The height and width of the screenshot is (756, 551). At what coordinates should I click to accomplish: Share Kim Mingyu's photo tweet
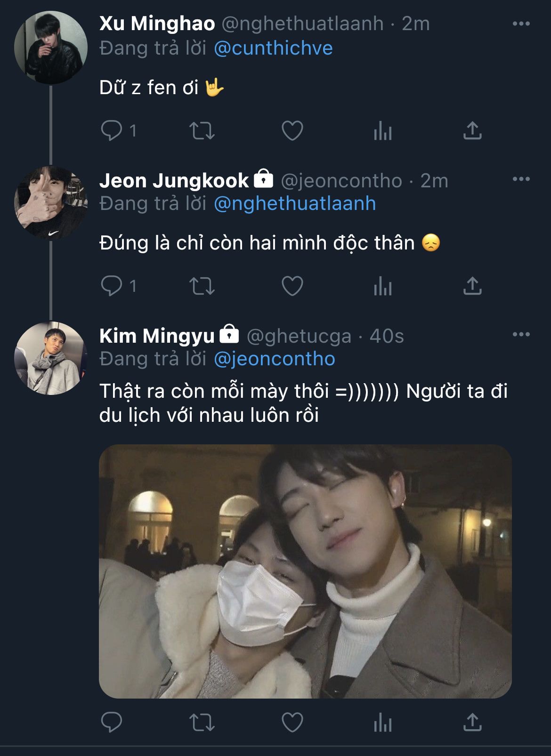[472, 722]
